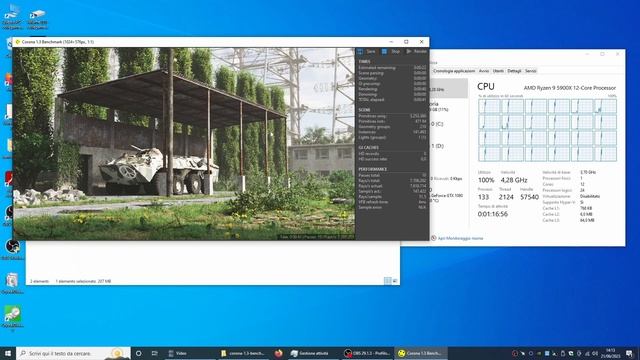
Task: Click the taskbar clock and date
Action: (611, 353)
